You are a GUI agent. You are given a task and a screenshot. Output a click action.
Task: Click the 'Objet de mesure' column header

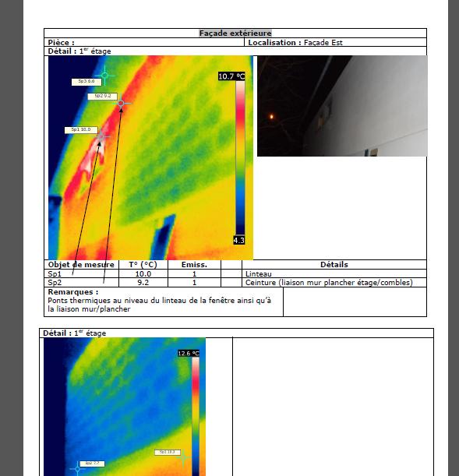81,265
